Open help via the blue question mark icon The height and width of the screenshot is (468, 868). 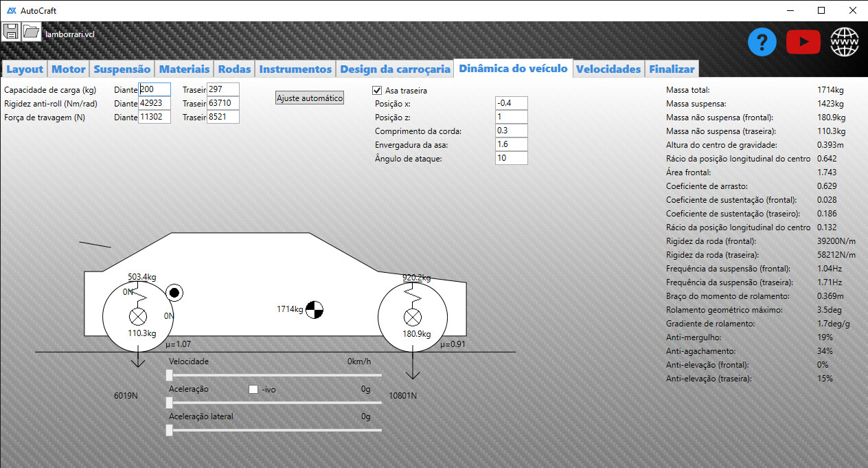tap(762, 43)
